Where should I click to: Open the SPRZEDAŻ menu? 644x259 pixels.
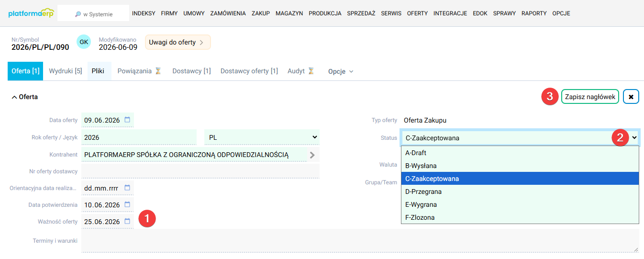[x=361, y=13]
